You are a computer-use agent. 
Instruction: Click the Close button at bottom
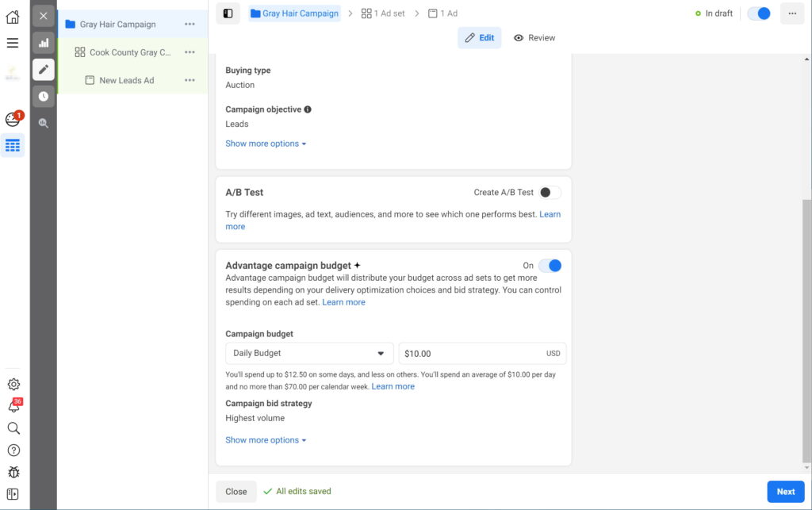coord(236,492)
